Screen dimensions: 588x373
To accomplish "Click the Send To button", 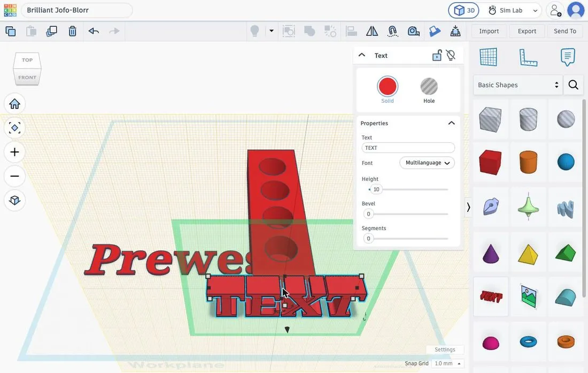I will [x=565, y=31].
